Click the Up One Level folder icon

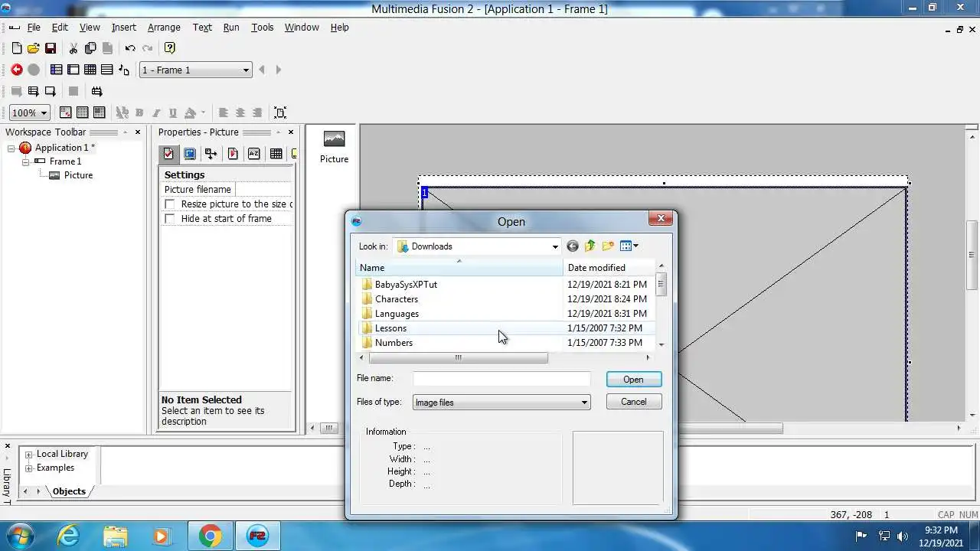coord(590,246)
